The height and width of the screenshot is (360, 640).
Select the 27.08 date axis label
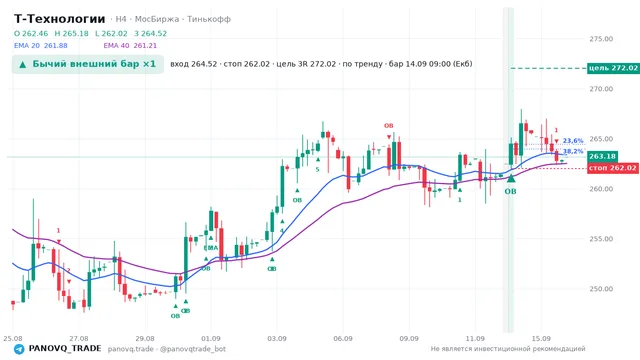[x=79, y=338]
